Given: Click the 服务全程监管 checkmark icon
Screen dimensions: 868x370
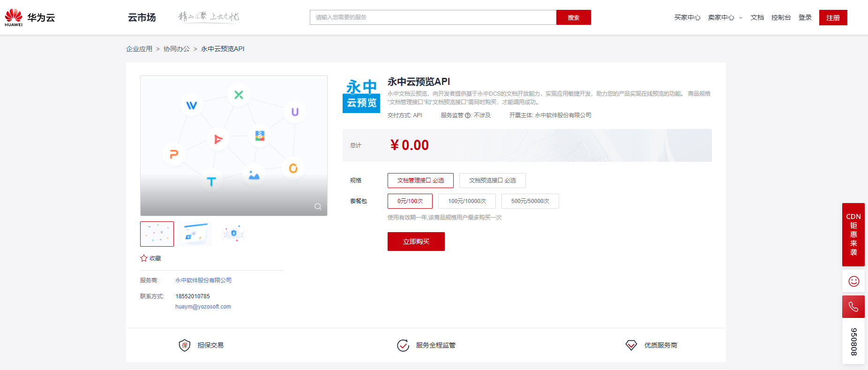Looking at the screenshot, I should [403, 346].
